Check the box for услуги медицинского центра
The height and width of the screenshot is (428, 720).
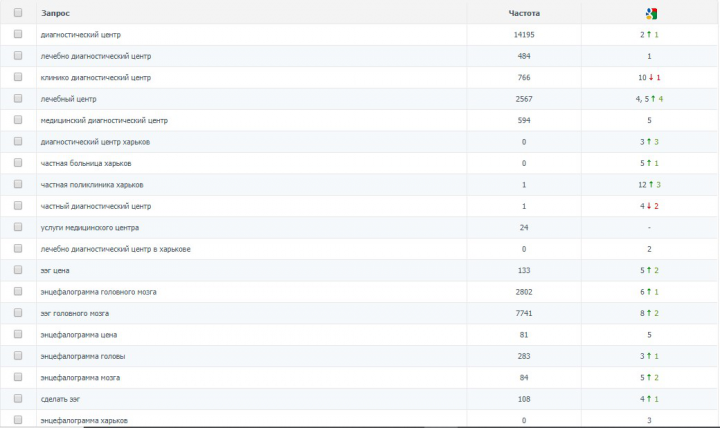[x=18, y=227]
